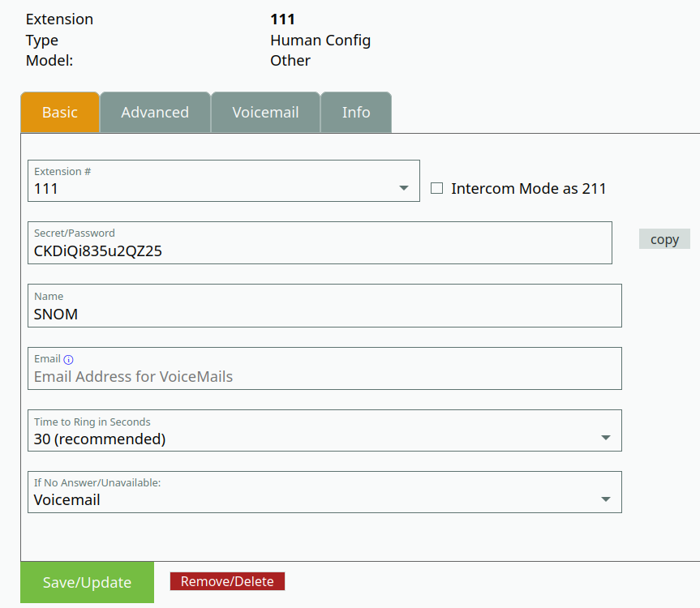Open the Voicemail tab
The height and width of the screenshot is (608, 700).
coord(265,113)
